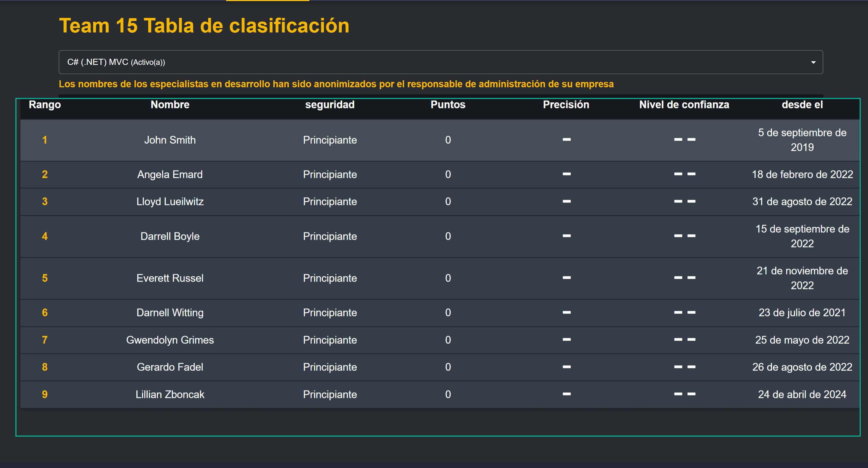Click the confidence dashes in Darnell Witting's row
This screenshot has height=468, width=868.
[x=684, y=312]
